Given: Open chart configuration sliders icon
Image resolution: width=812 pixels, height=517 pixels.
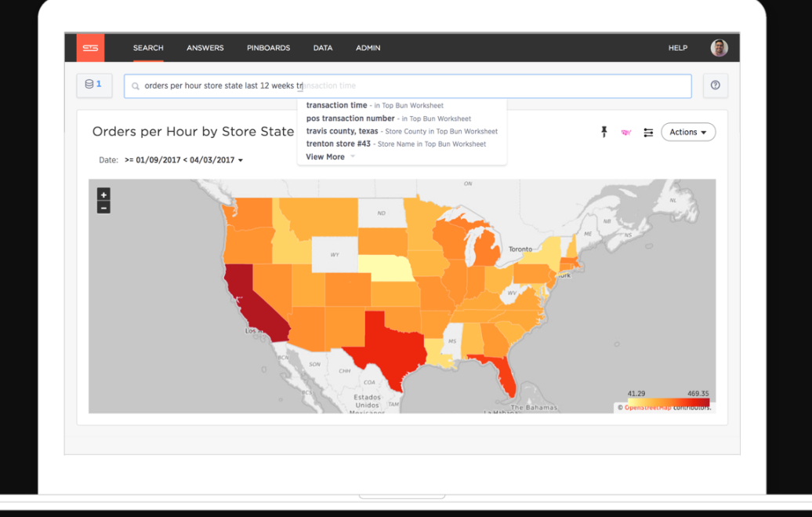Looking at the screenshot, I should tap(648, 133).
